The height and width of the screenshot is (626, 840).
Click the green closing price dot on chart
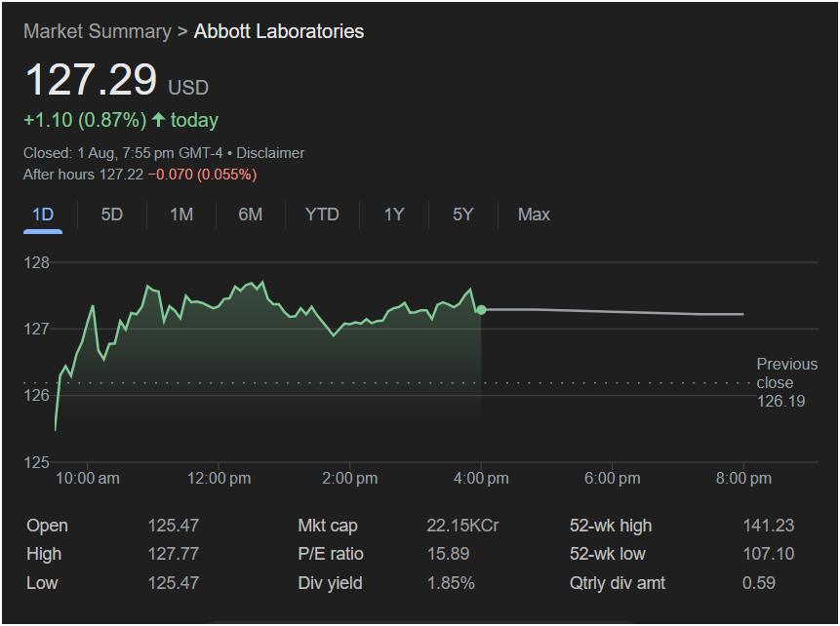tap(481, 309)
